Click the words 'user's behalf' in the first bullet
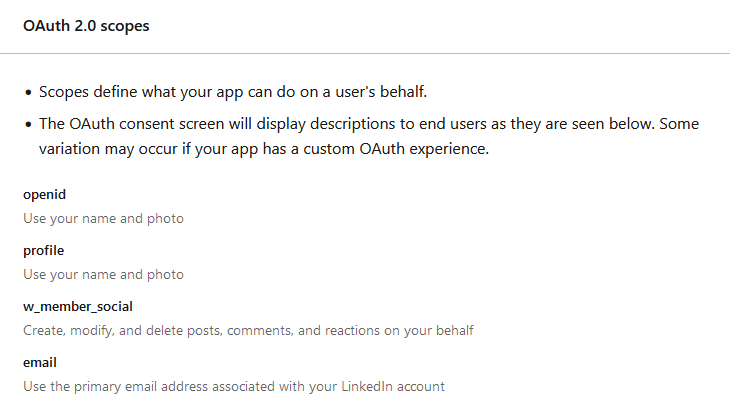Image resolution: width=730 pixels, height=419 pixels. [381, 92]
